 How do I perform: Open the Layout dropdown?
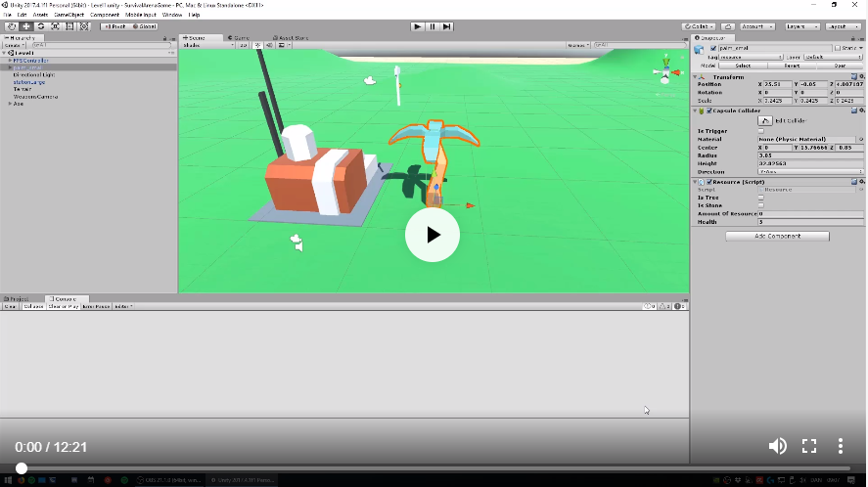click(x=844, y=26)
